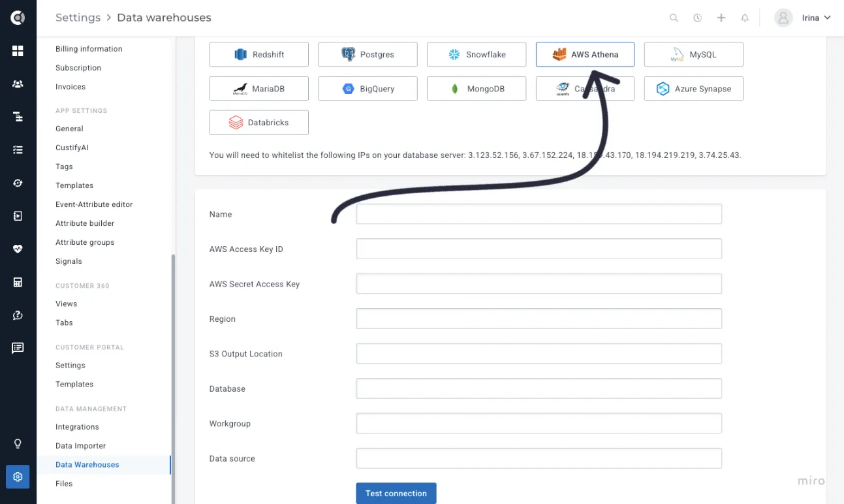Open Settings under Customer Portal
Screen dimensions: 844x504
70,365
